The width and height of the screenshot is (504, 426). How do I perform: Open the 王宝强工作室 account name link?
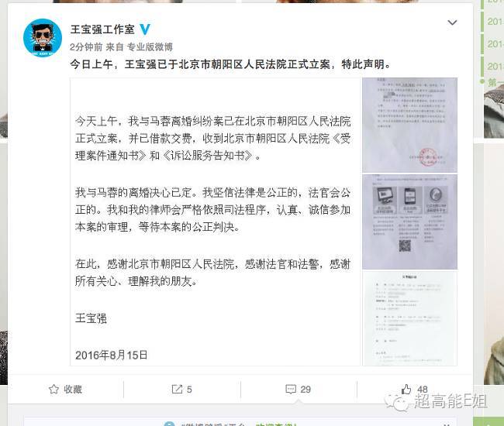click(102, 29)
